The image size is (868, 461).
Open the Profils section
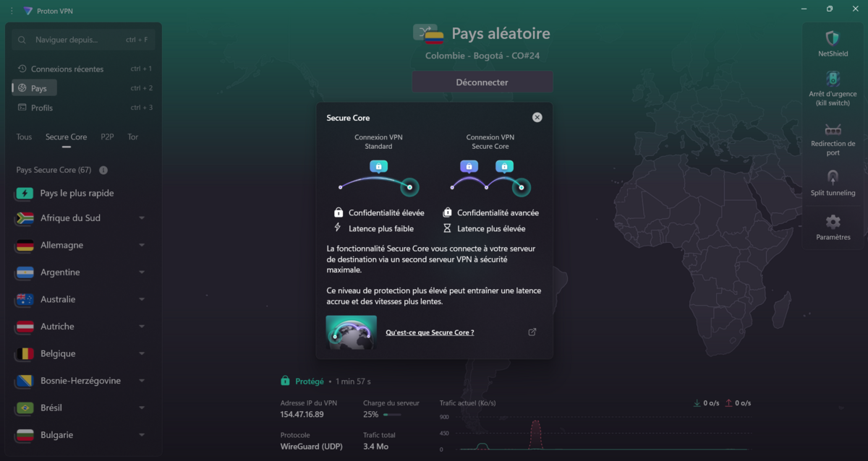[46, 107]
